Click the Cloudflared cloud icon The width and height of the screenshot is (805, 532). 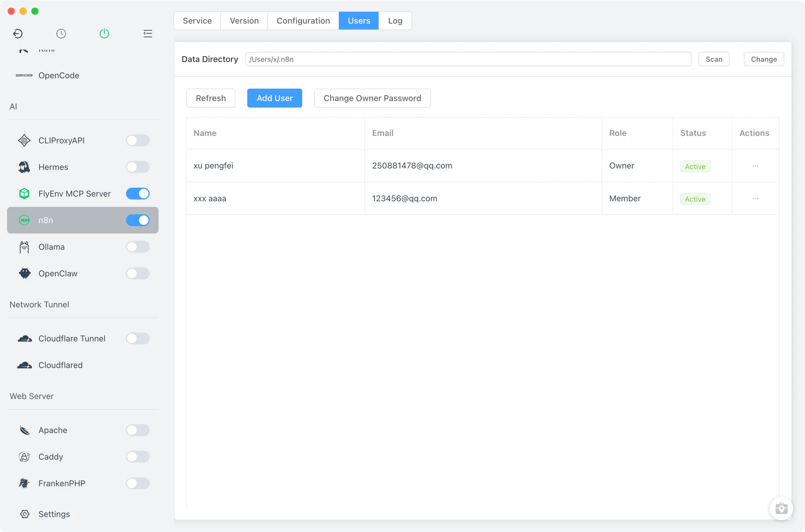(x=24, y=365)
